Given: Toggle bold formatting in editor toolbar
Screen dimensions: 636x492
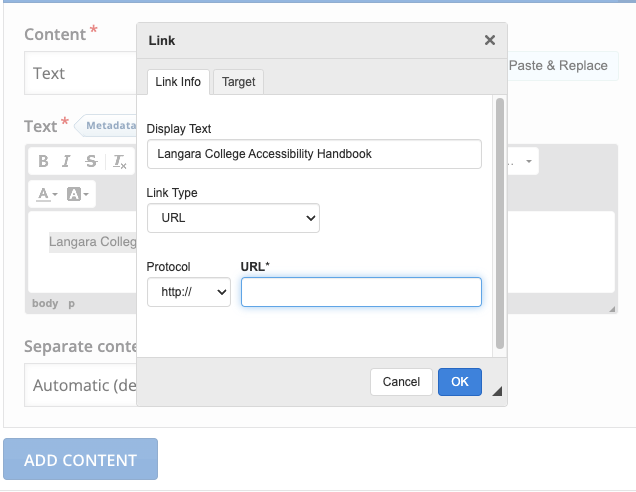Looking at the screenshot, I should click(43, 161).
